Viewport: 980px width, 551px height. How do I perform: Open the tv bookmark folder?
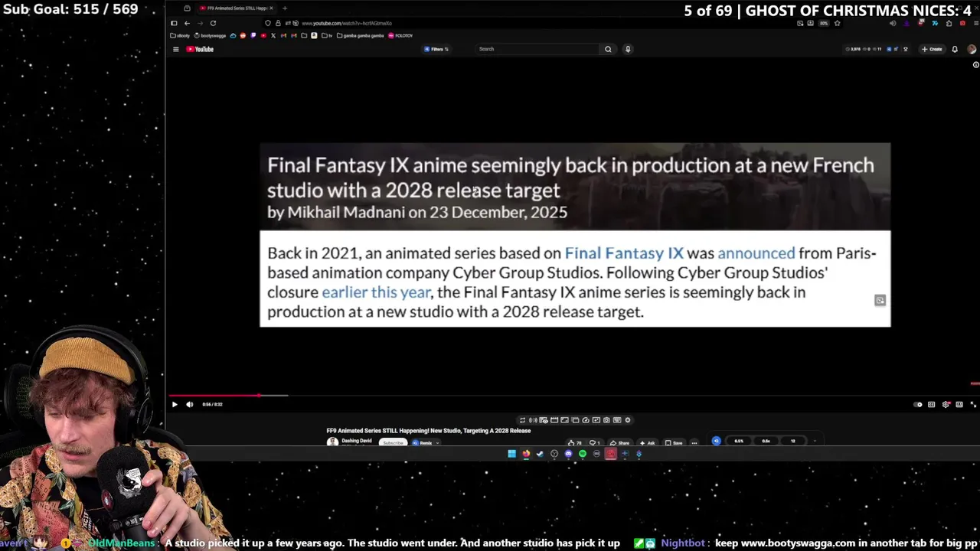(x=327, y=36)
